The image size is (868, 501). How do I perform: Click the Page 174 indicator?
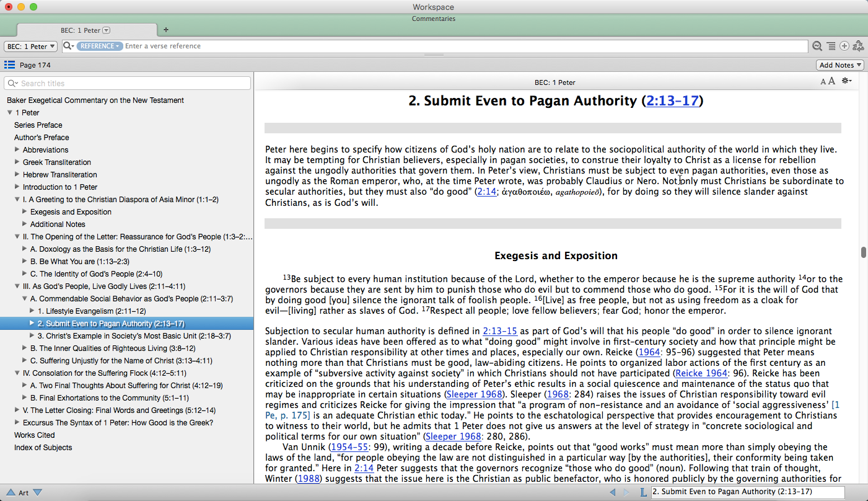click(35, 65)
